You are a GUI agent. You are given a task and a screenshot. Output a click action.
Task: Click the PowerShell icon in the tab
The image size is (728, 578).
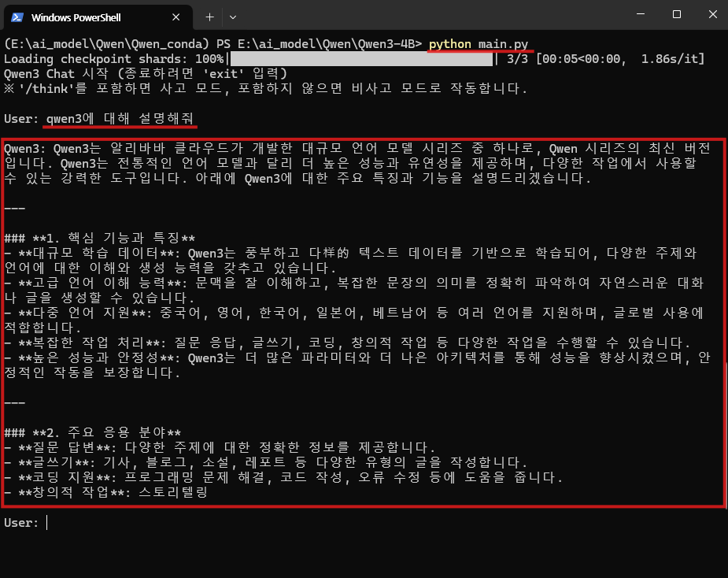pos(17,17)
